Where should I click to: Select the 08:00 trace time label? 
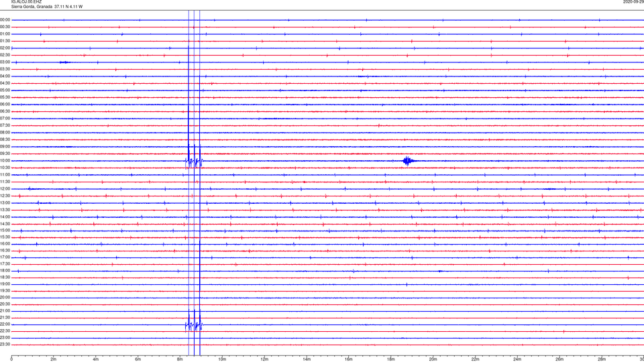5,132
